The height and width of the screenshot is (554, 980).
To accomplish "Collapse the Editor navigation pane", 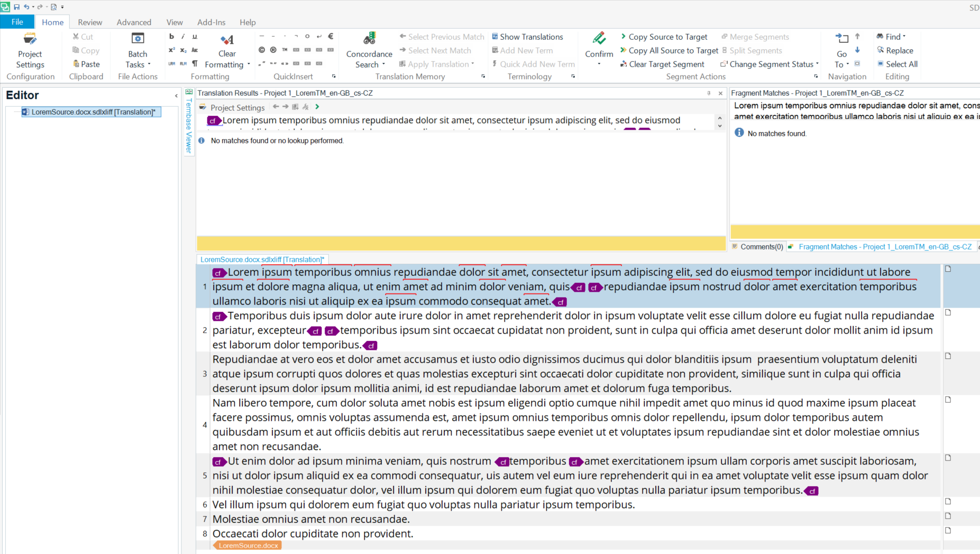I will pos(176,96).
